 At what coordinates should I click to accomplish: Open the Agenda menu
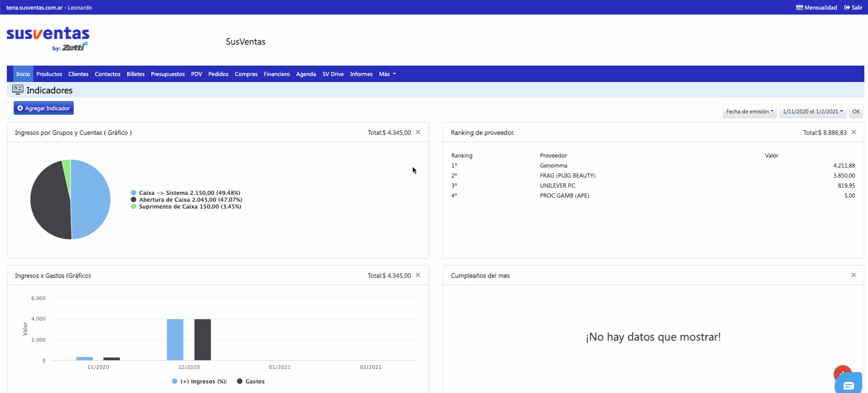(306, 74)
